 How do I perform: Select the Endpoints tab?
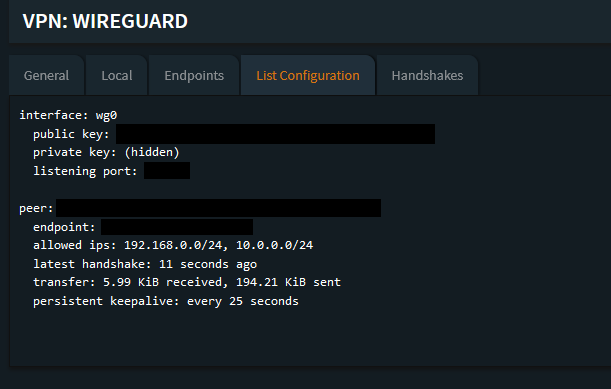click(x=194, y=75)
